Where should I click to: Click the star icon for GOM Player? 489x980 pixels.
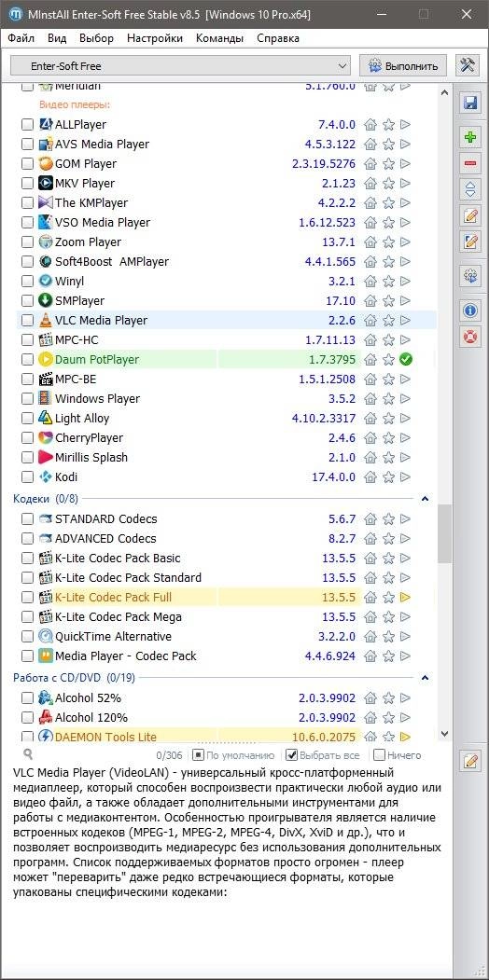coord(388,164)
